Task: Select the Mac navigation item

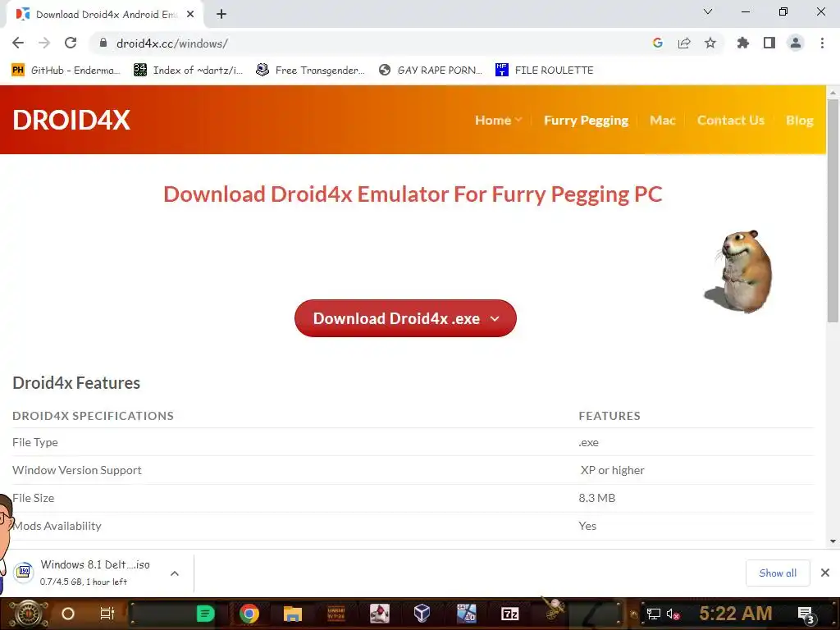Action: click(662, 120)
